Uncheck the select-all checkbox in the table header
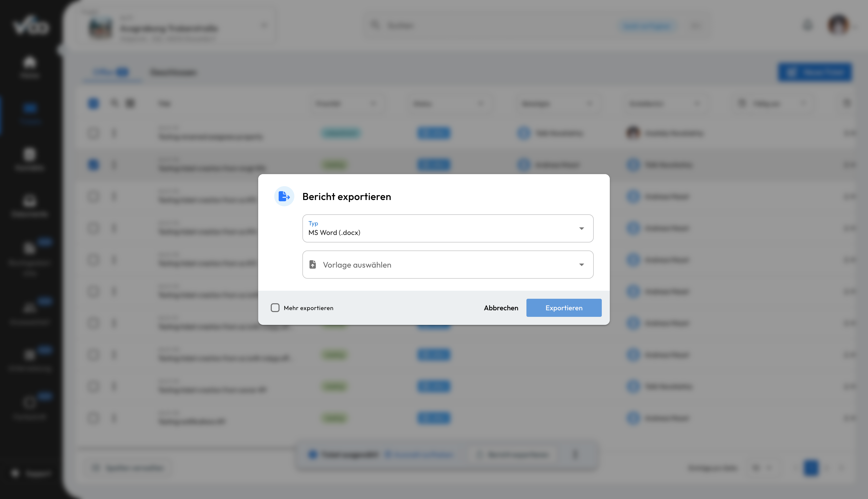Image resolution: width=868 pixels, height=499 pixels. (93, 103)
